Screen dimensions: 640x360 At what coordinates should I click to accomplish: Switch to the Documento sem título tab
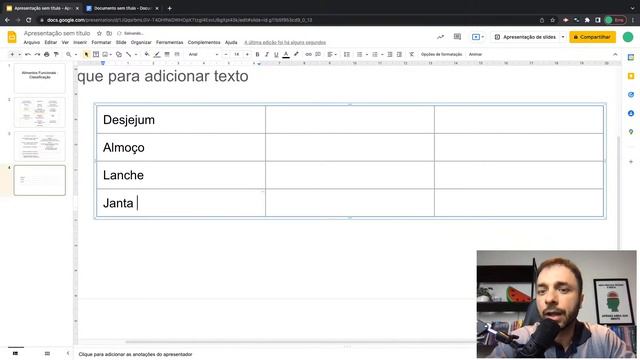click(122, 8)
